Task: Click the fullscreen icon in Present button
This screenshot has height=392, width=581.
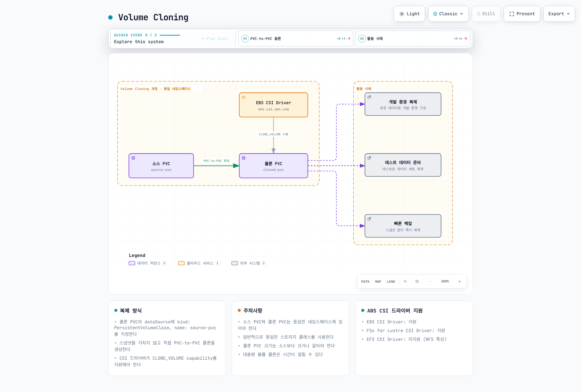Action: pyautogui.click(x=512, y=14)
